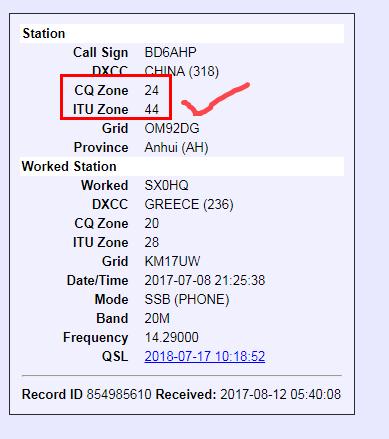389x439 pixels.
Task: Click the Band label
Action: pyautogui.click(x=112, y=318)
